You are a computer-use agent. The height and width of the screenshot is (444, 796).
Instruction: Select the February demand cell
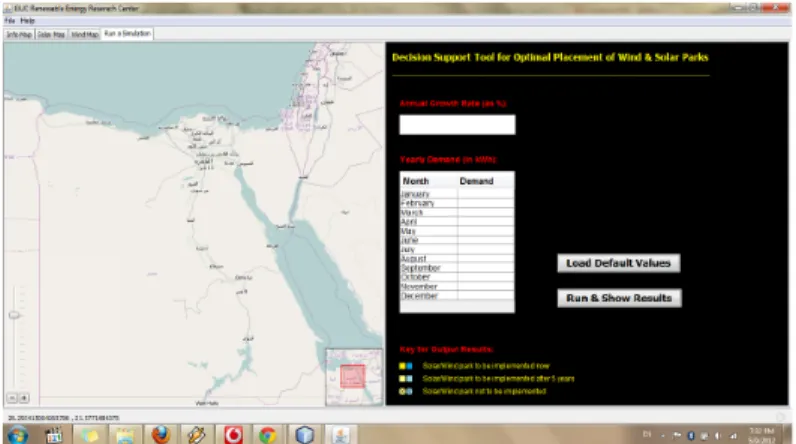pos(486,203)
